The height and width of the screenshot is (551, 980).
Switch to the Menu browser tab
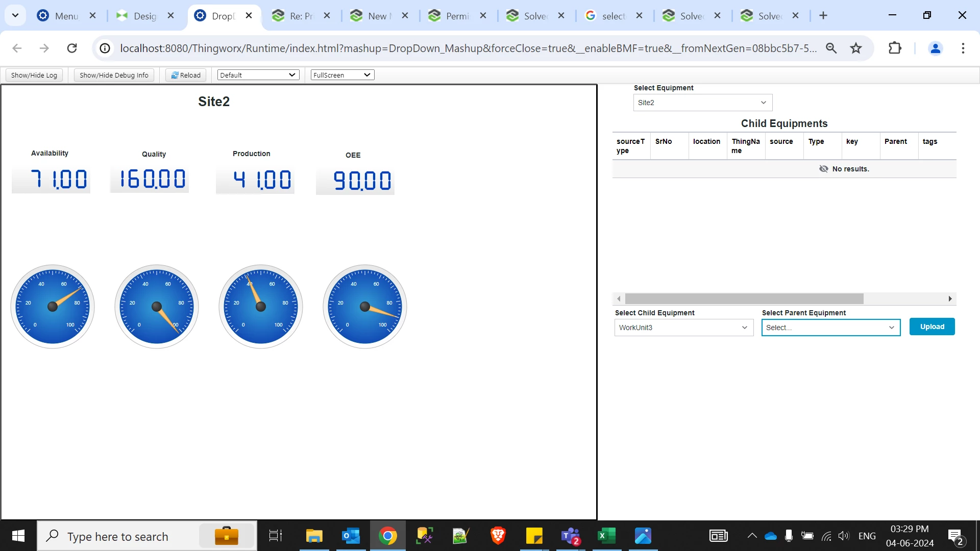click(x=66, y=16)
